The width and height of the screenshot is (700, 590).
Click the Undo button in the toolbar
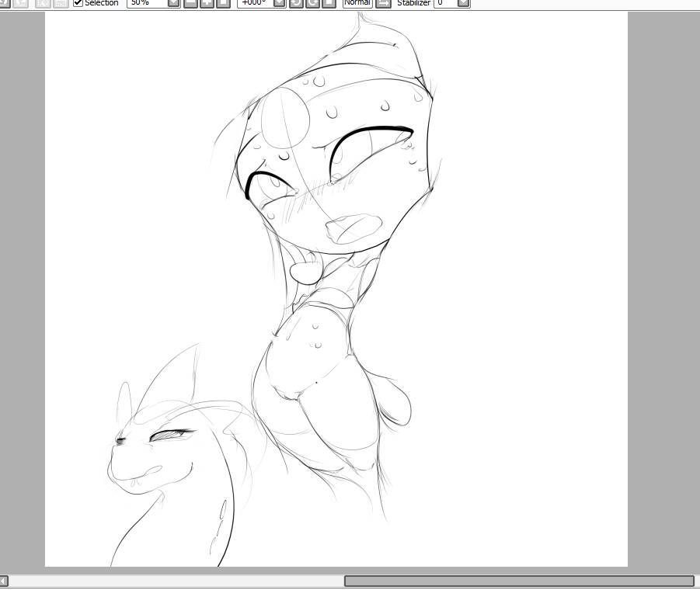(x=4, y=3)
